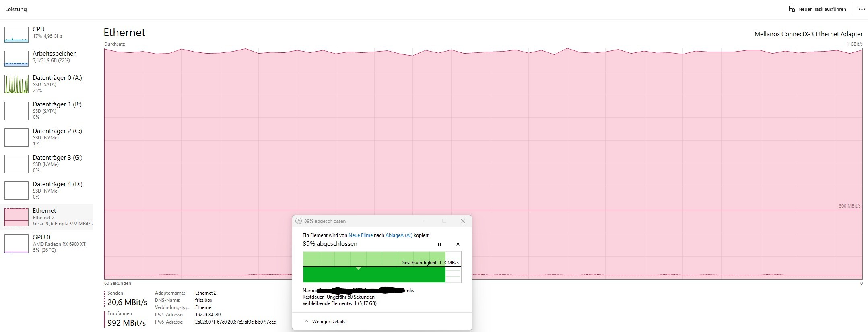Show Datenträger 2 (C:) NVMe details
868x332 pixels.
tap(47, 137)
